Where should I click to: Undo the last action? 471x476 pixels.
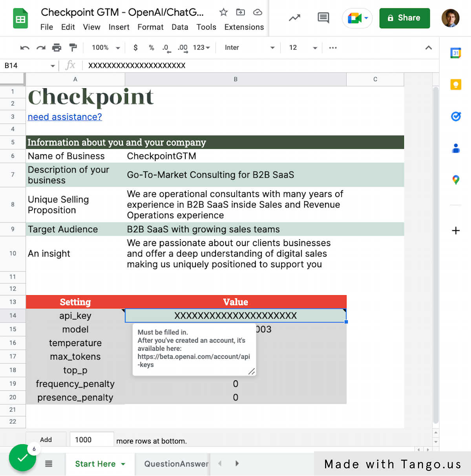click(x=25, y=48)
